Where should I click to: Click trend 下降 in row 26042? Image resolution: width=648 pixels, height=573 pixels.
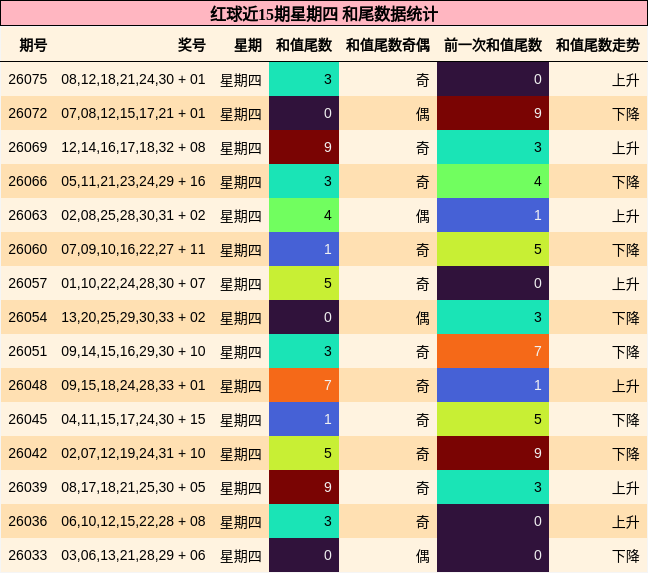626,454
